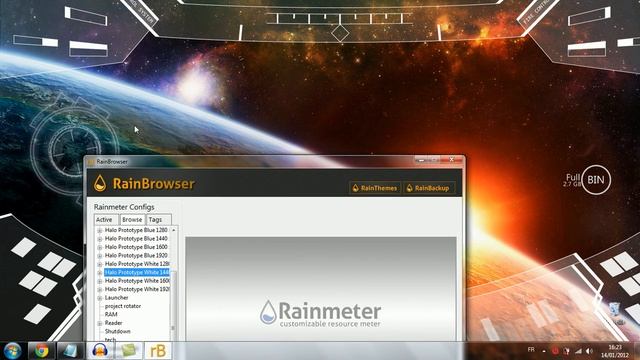Click the RainBrowser raindrop logo
The image size is (640, 360).
point(100,183)
